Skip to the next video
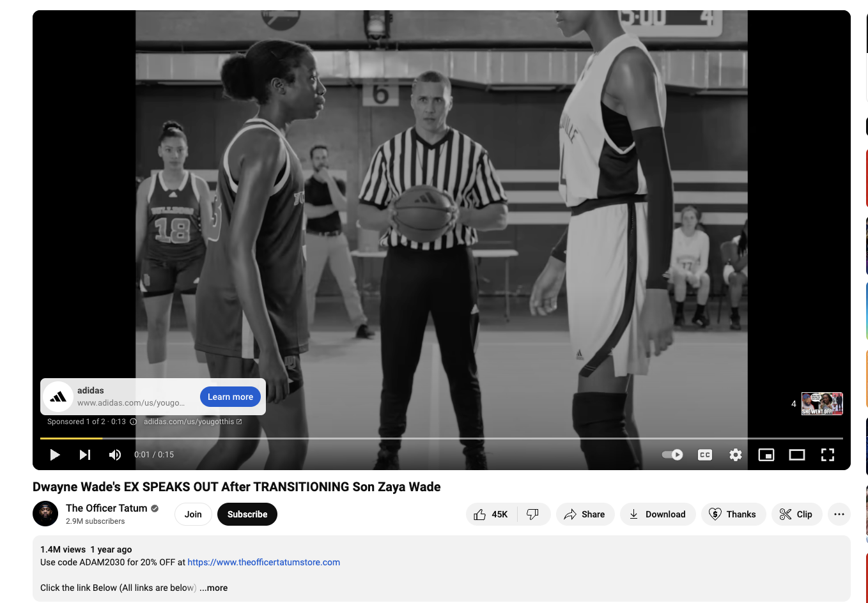 (x=85, y=455)
